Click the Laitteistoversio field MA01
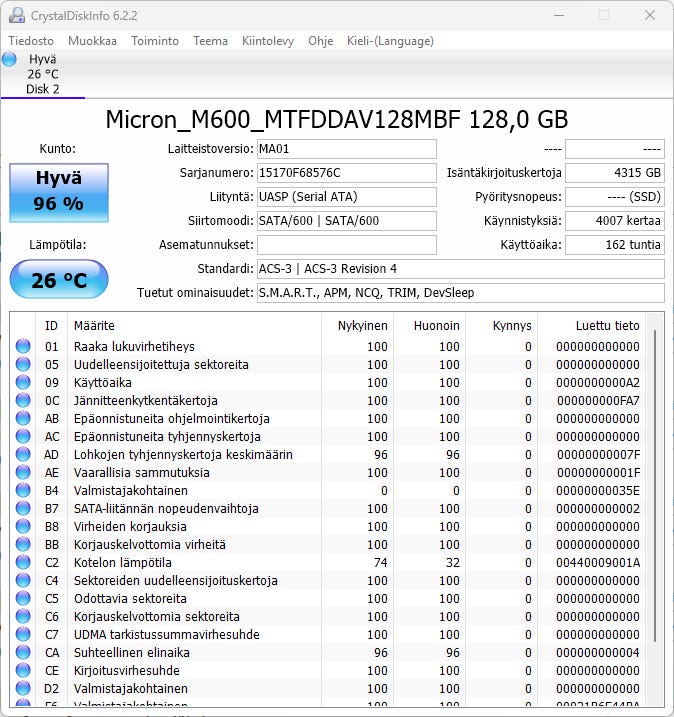This screenshot has height=717, width=674. [x=347, y=149]
